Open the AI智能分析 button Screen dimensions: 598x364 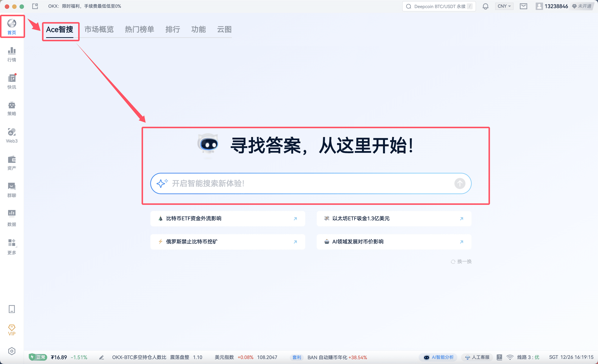coord(438,357)
